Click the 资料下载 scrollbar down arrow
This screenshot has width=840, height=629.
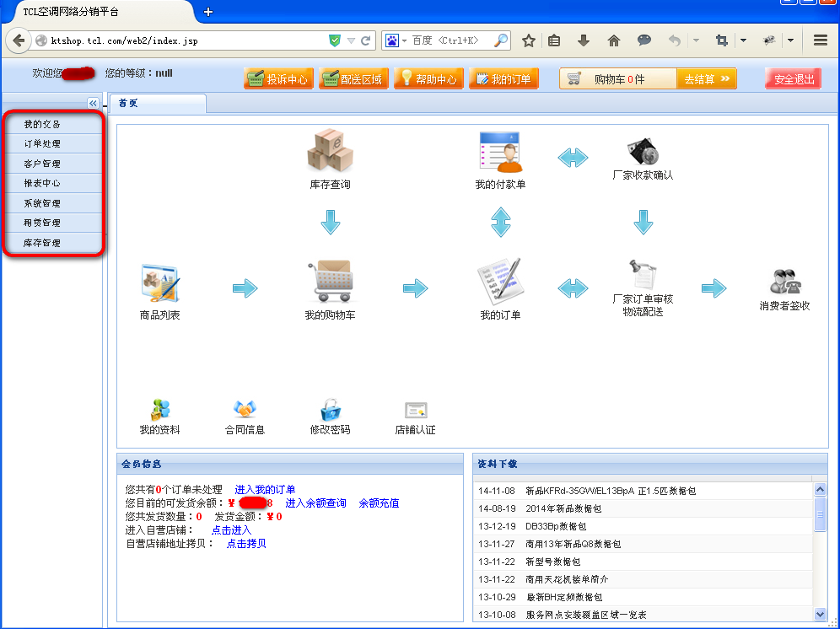coord(820,614)
